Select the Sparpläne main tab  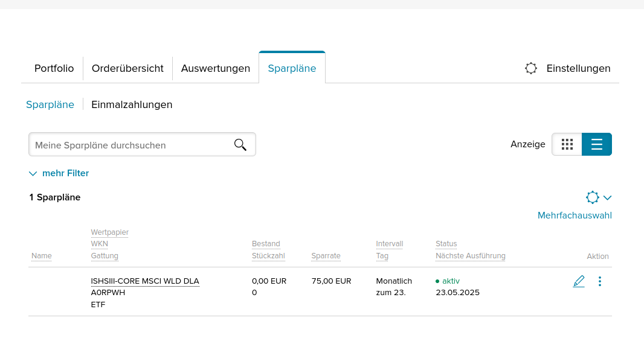pyautogui.click(x=292, y=68)
